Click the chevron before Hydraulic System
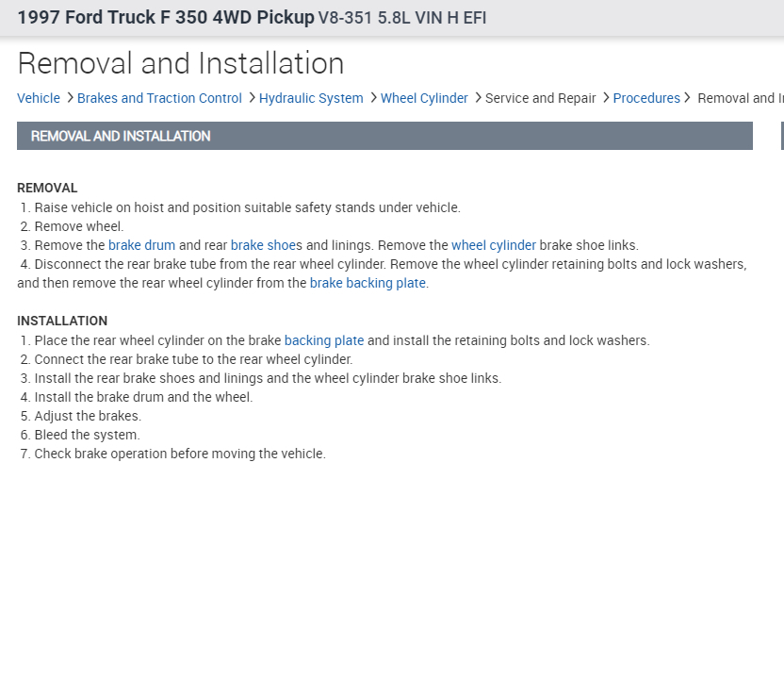The height and width of the screenshot is (694, 784). coord(252,98)
